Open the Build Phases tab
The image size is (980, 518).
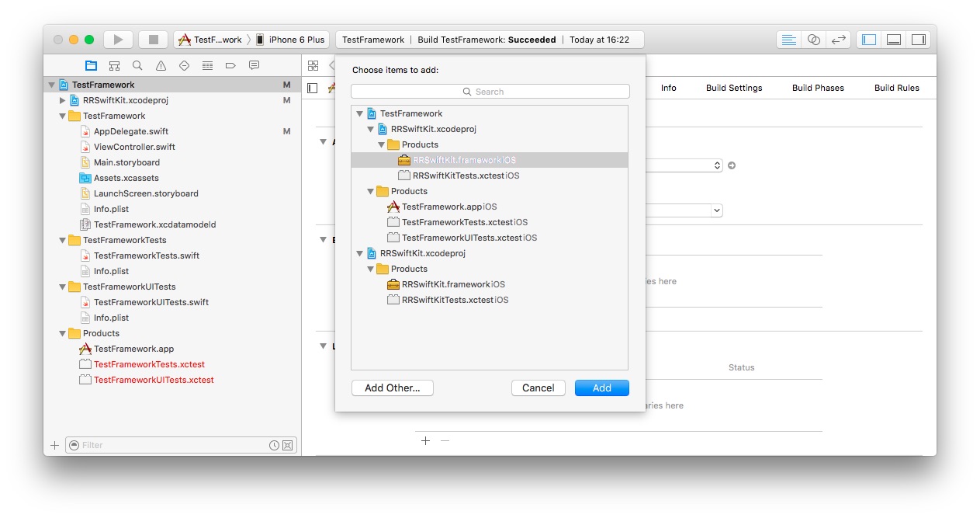818,88
